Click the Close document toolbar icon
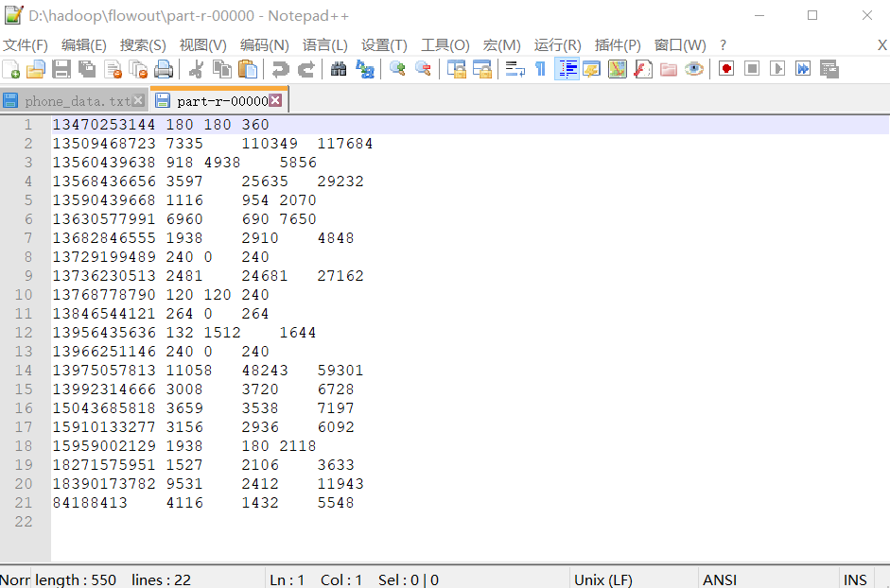The height and width of the screenshot is (588, 890). click(x=113, y=69)
